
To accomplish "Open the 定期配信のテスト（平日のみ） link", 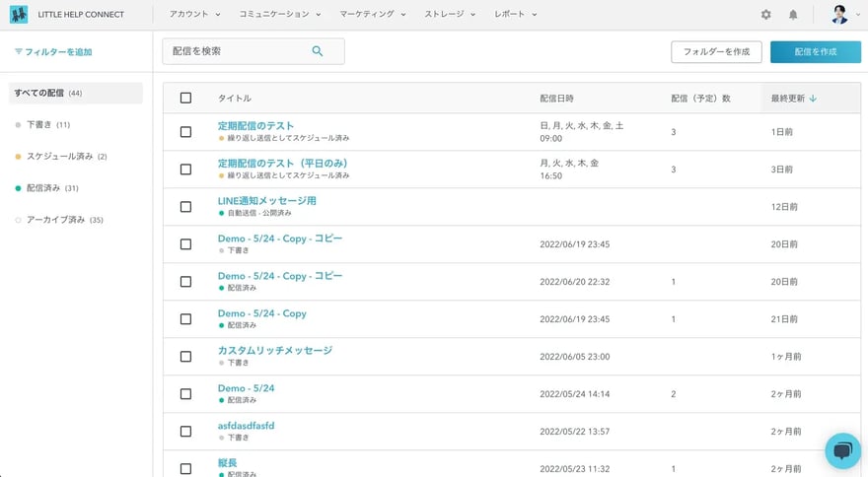I will click(282, 163).
